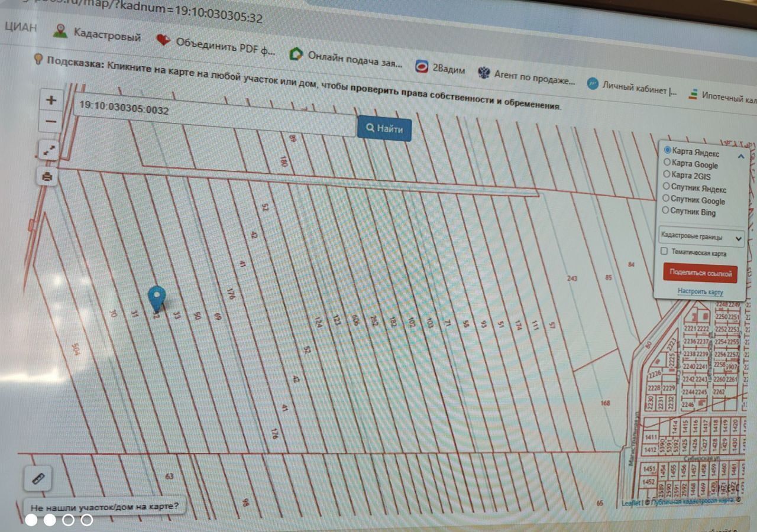Go to third photo indicator dot

[x=69, y=520]
